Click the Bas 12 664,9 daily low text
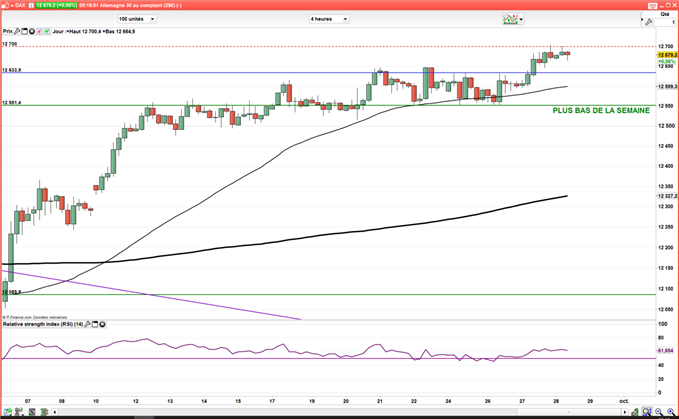This screenshot has height=419, width=679. coord(120,31)
